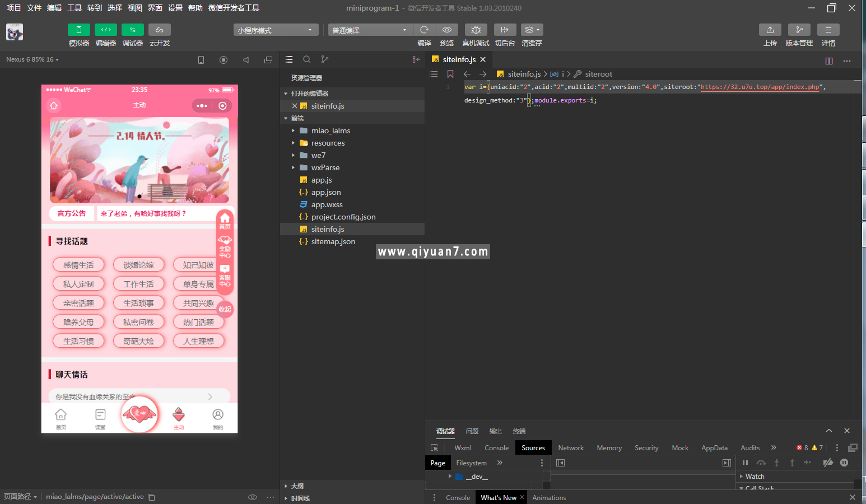Open 版本管理 version management
This screenshot has width=866, height=504.
[799, 30]
